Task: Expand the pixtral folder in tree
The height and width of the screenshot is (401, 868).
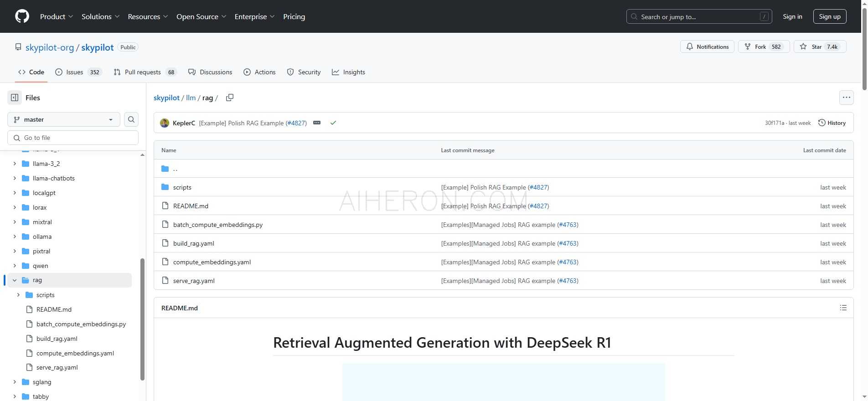Action: pyautogui.click(x=15, y=251)
